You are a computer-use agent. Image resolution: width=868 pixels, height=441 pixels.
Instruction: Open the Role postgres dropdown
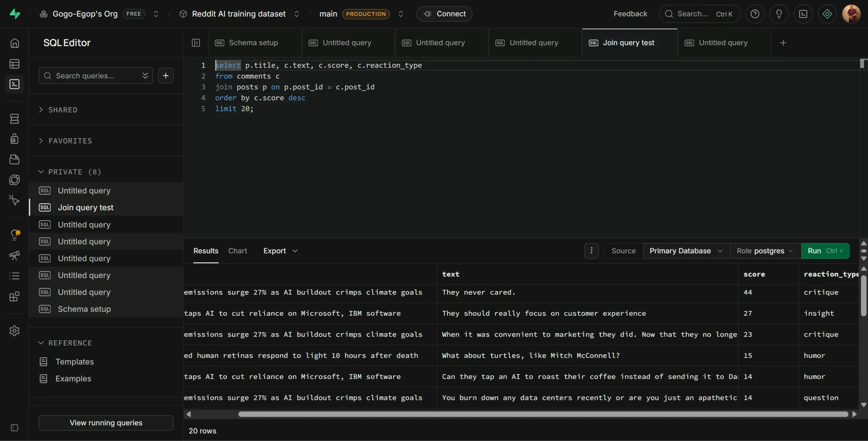tap(766, 251)
